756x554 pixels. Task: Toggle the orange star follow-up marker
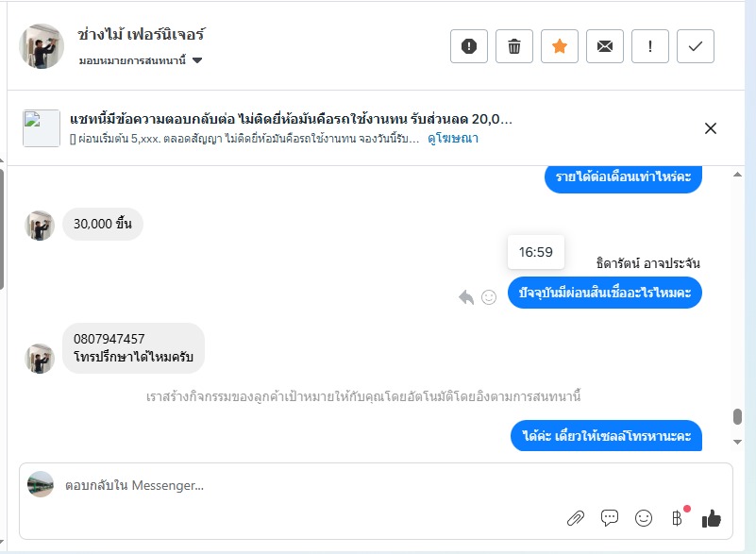pyautogui.click(x=560, y=46)
